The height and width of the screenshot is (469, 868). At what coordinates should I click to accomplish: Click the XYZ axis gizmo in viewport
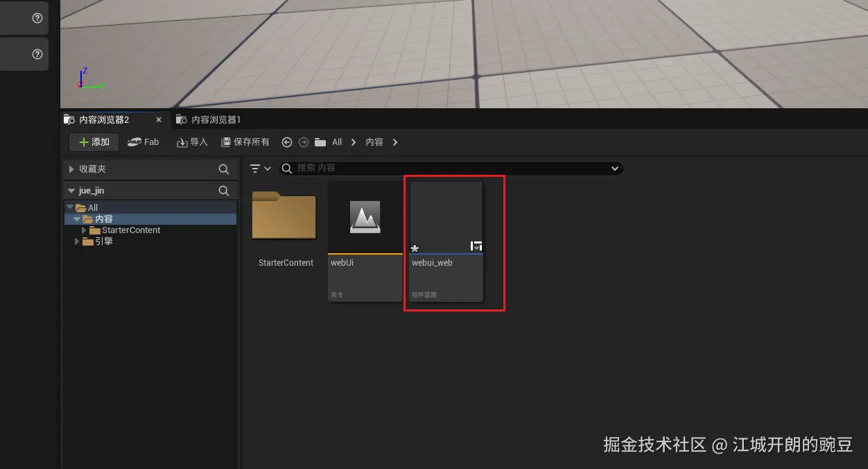point(90,78)
